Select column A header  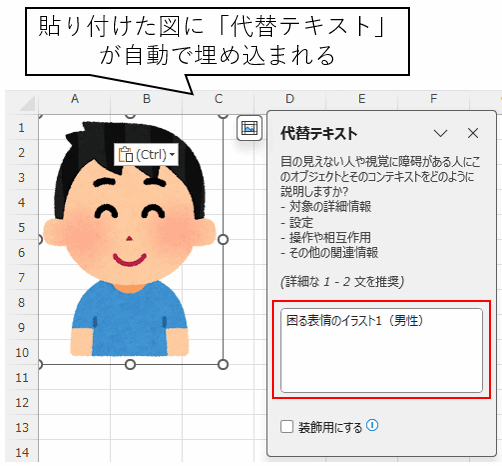point(75,99)
